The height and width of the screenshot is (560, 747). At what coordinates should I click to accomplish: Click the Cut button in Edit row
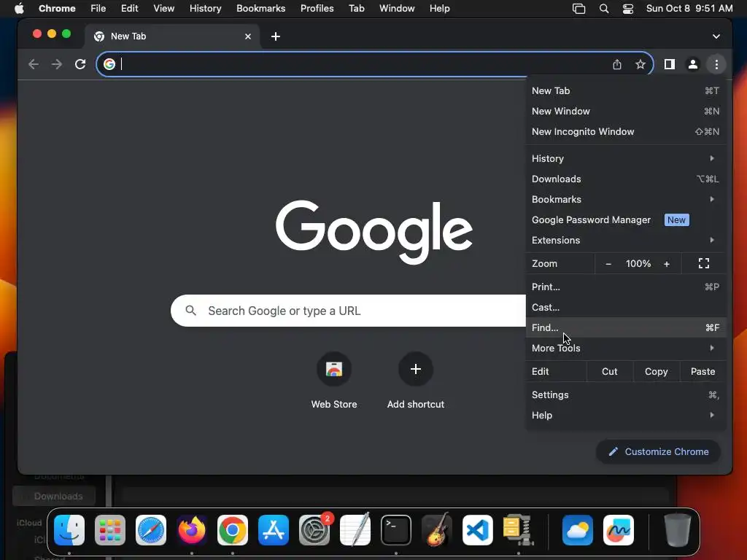click(x=609, y=371)
